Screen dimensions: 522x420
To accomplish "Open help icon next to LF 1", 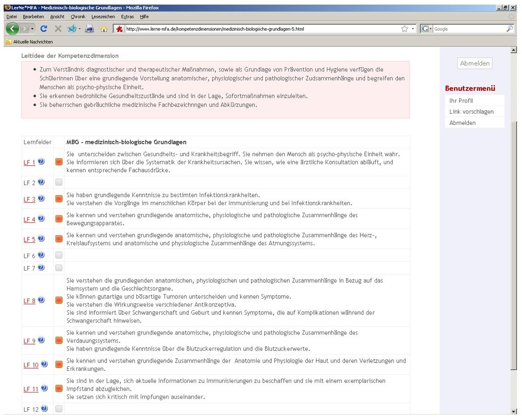I will 41,162.
